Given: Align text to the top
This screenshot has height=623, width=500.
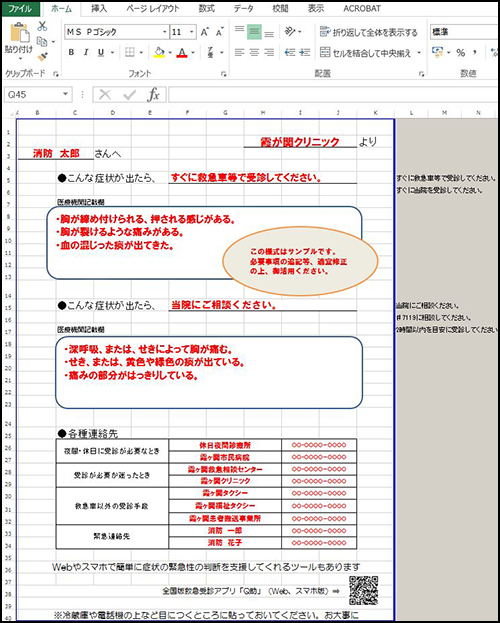Looking at the screenshot, I should pyautogui.click(x=239, y=31).
